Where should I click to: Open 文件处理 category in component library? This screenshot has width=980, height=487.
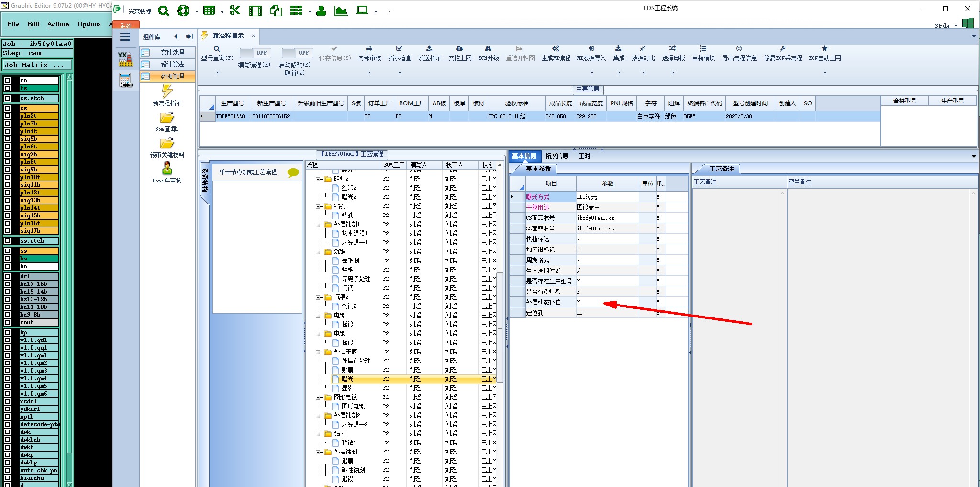pos(167,52)
